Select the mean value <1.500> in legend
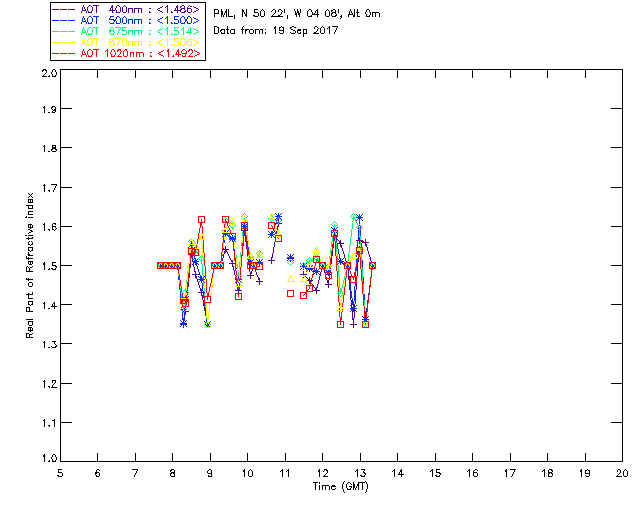 [178, 20]
